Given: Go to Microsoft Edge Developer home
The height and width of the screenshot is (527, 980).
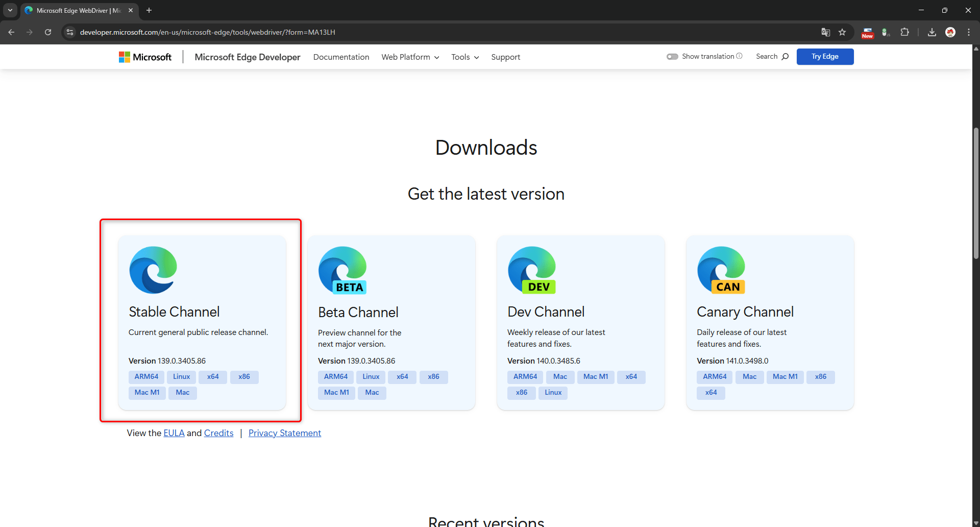Looking at the screenshot, I should 248,57.
